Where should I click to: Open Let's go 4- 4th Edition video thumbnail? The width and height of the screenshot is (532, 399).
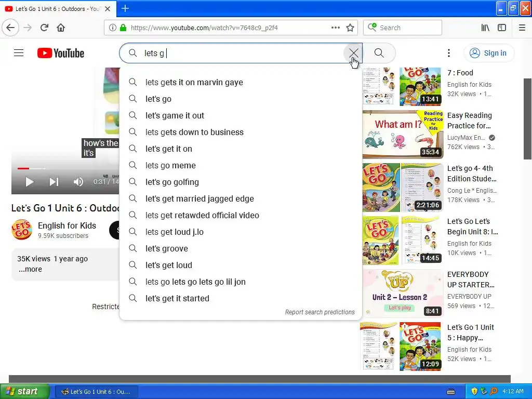pyautogui.click(x=403, y=187)
